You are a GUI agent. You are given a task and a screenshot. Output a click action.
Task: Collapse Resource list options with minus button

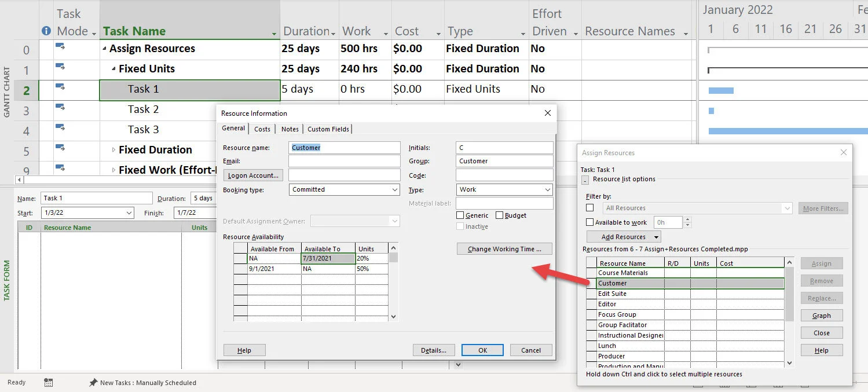click(585, 179)
